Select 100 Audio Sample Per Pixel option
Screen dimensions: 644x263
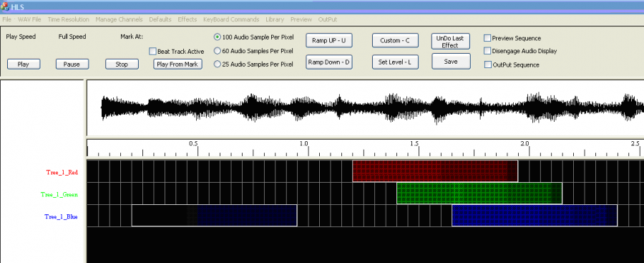218,37
